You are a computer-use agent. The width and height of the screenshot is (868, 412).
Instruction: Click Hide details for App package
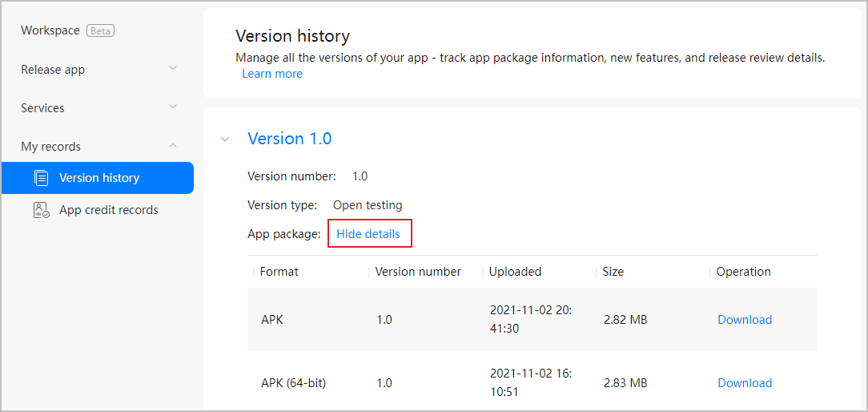click(x=368, y=234)
